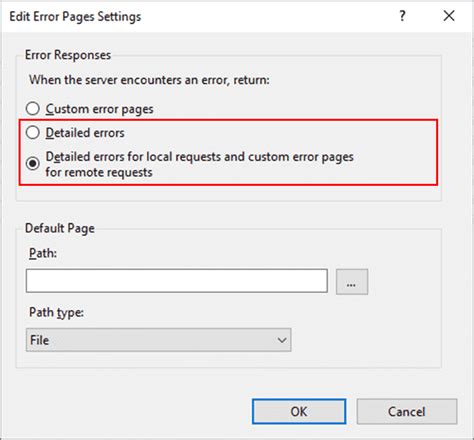Click the Path label above the input field
The height and width of the screenshot is (440, 474).
[43, 253]
